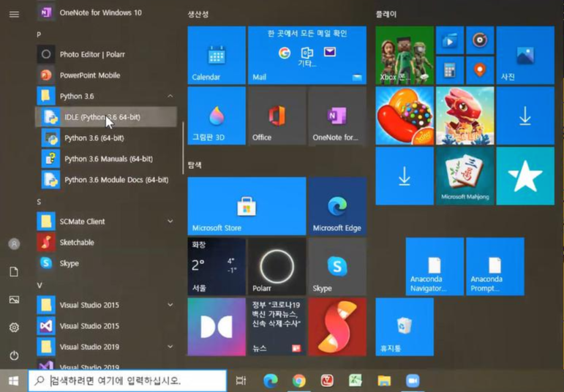Image resolution: width=564 pixels, height=392 pixels.
Task: Click the Windows Start button
Action: pos(14,380)
